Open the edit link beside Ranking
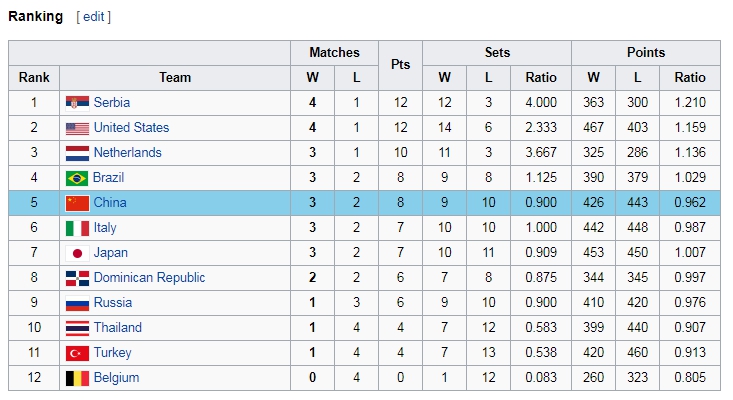733x400 pixels. [94, 17]
